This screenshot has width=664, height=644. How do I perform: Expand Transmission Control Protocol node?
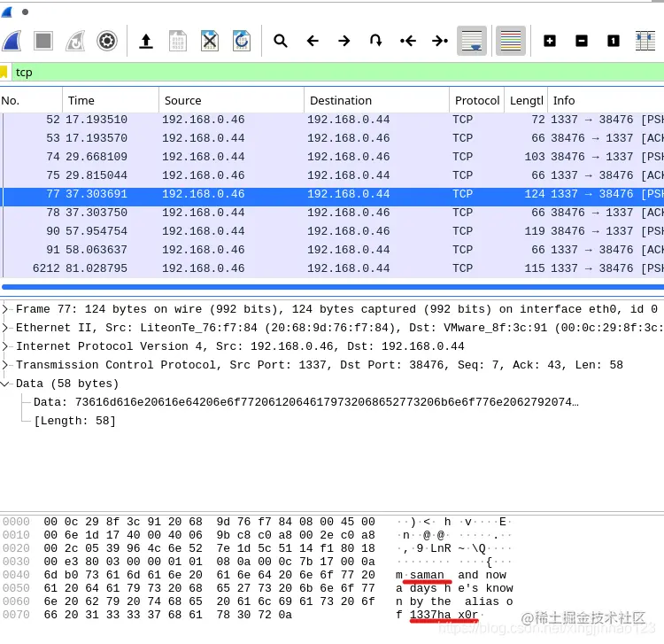[x=5, y=365]
